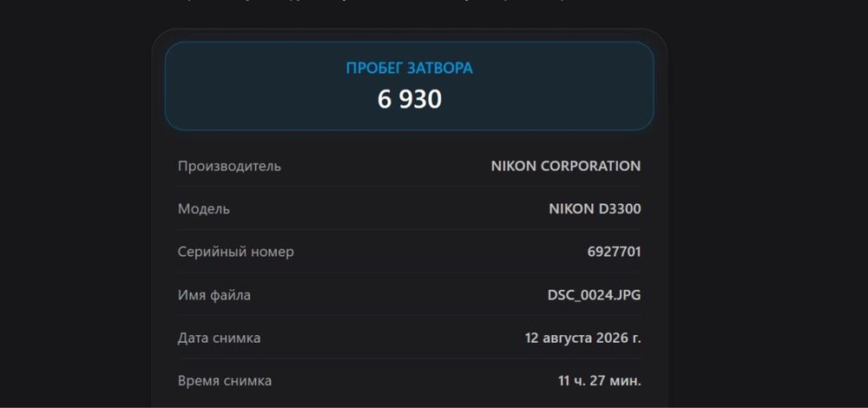Click the 'Серийный номер' label

(236, 252)
